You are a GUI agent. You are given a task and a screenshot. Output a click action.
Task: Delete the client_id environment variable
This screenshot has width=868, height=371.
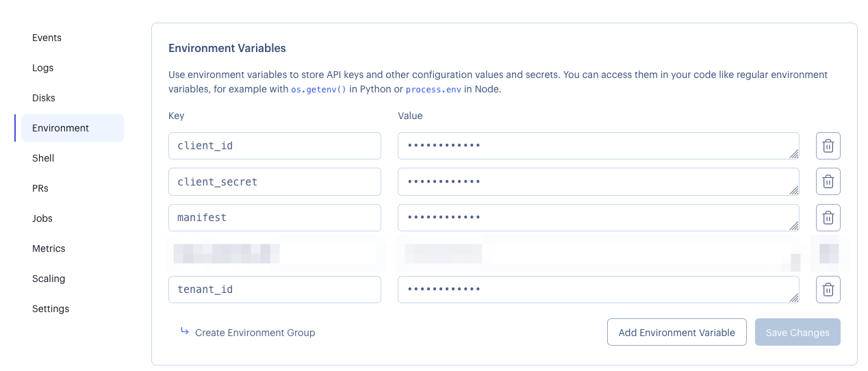pos(828,146)
